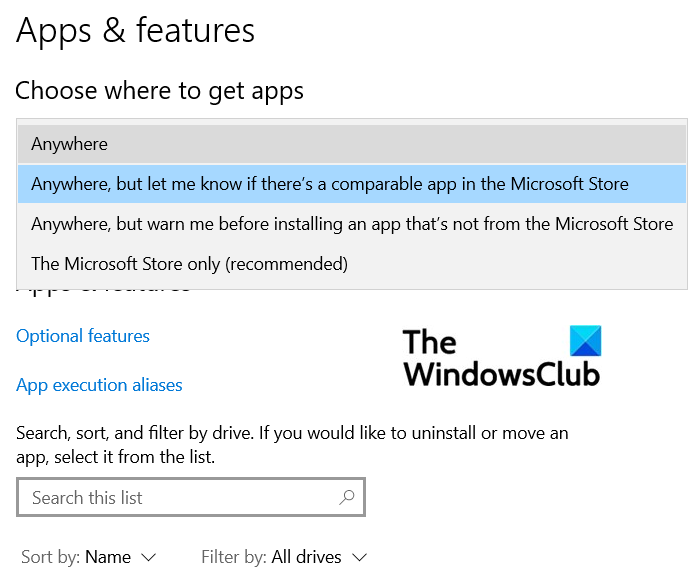Click the blue square WindowsClub logo
The width and height of the screenshot is (700, 587).
586,342
